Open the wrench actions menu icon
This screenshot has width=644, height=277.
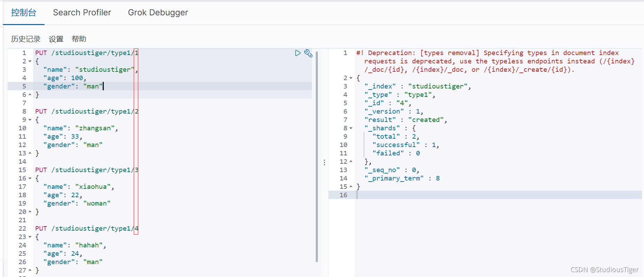point(308,53)
